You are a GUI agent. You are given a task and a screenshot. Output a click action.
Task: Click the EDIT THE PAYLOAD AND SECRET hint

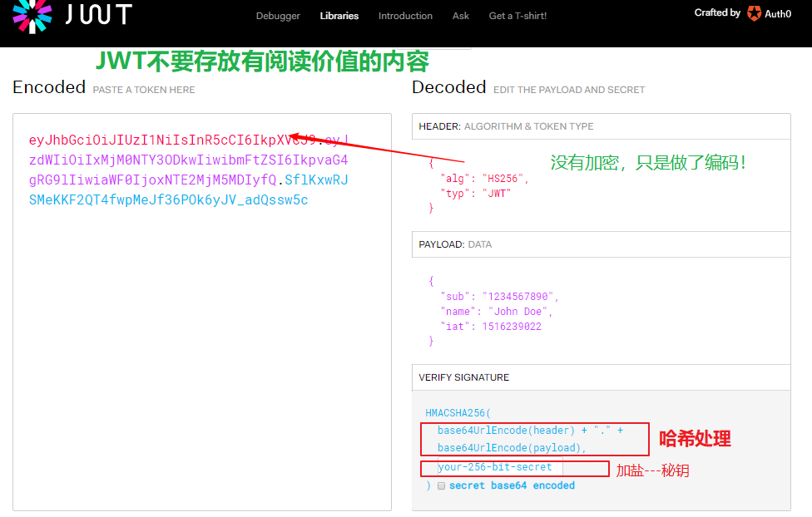[569, 90]
